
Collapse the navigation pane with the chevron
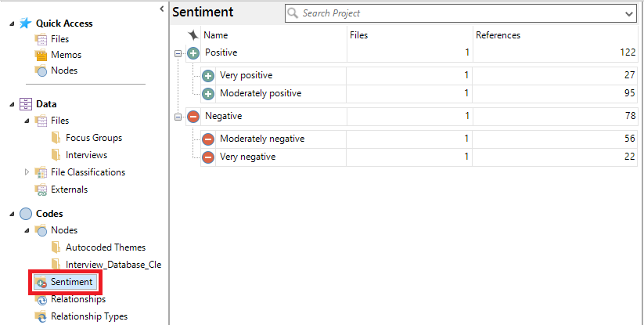162,8
